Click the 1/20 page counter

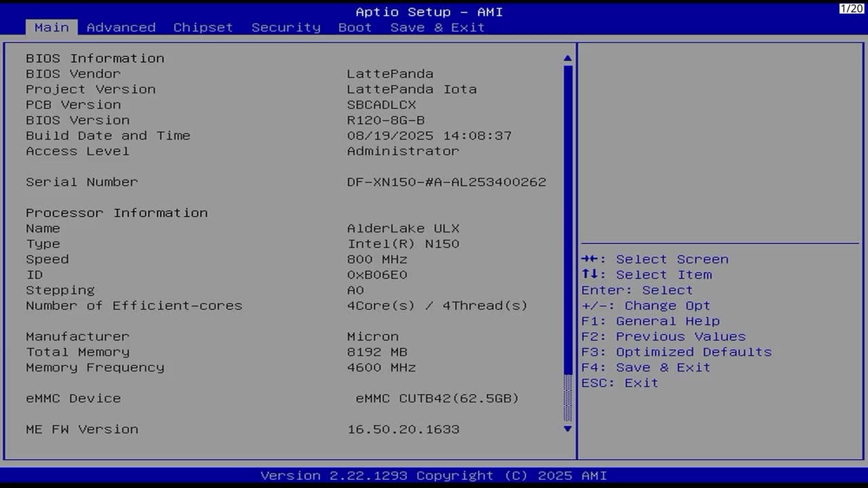pyautogui.click(x=851, y=8)
